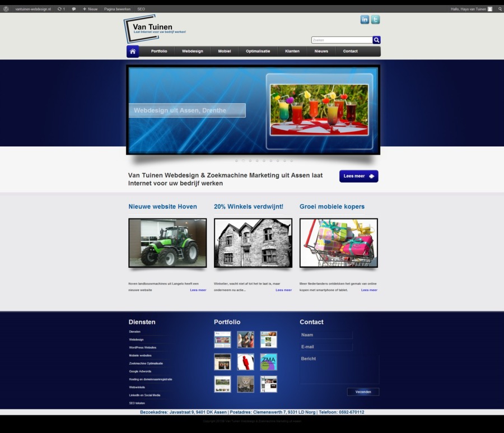This screenshot has height=433, width=504.
Task: Open the Webdesign menu item
Action: (193, 51)
